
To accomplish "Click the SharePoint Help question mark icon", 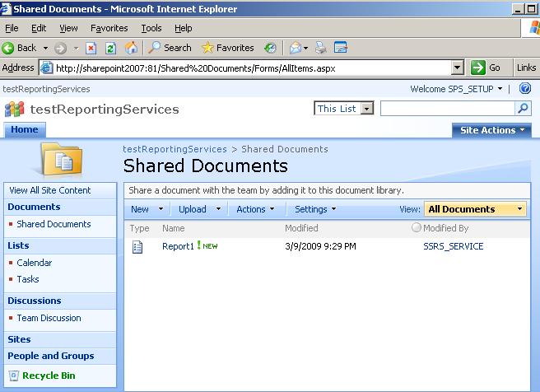I will tap(525, 88).
